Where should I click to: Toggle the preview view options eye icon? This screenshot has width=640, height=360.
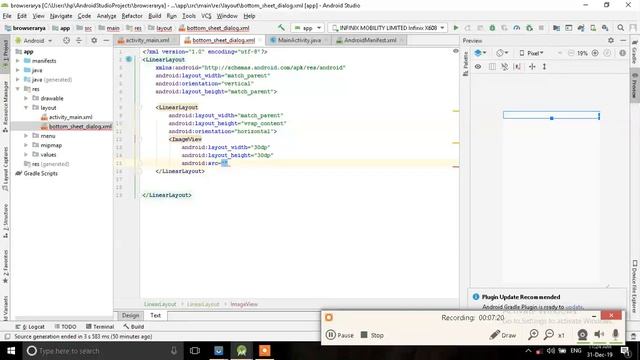click(x=478, y=66)
